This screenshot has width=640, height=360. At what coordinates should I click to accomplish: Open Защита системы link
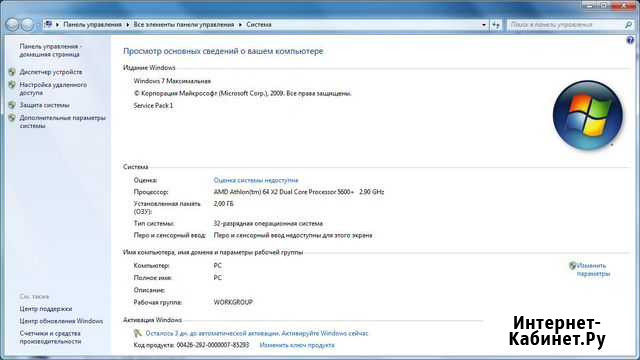tap(44, 105)
